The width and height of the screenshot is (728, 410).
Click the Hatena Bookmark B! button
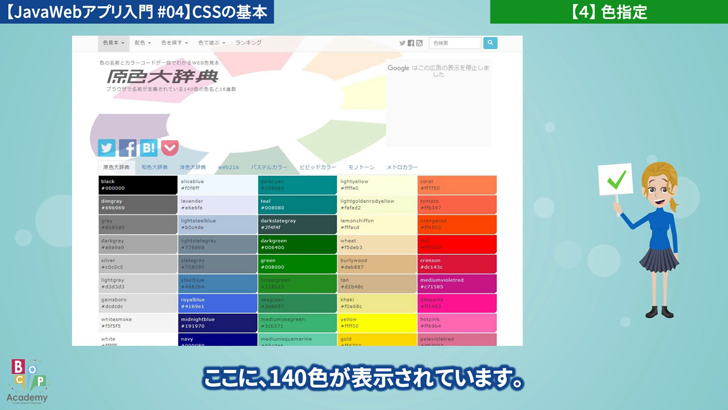click(x=149, y=148)
